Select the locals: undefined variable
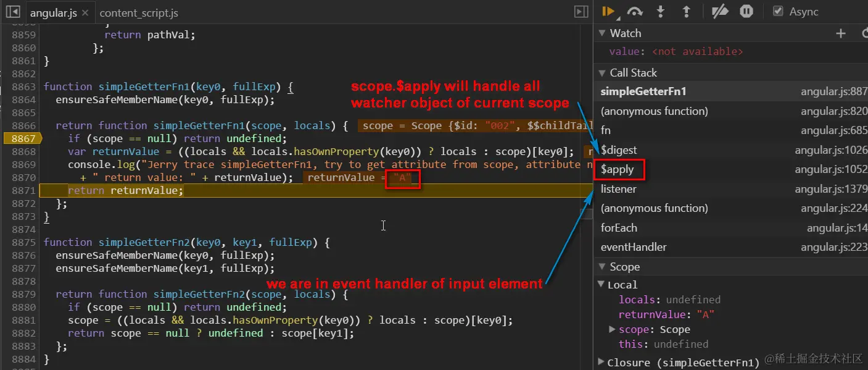This screenshot has height=370, width=868. (669, 300)
